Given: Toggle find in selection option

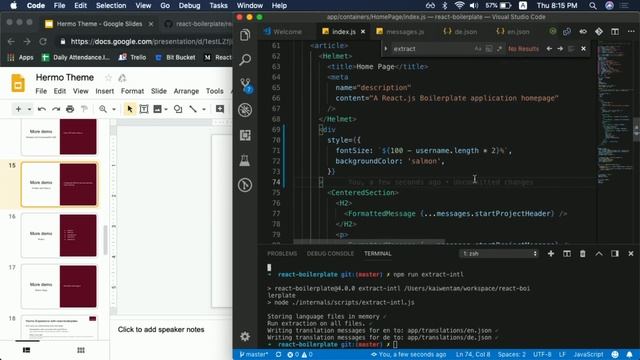Looking at the screenshot, I should tap(571, 49).
